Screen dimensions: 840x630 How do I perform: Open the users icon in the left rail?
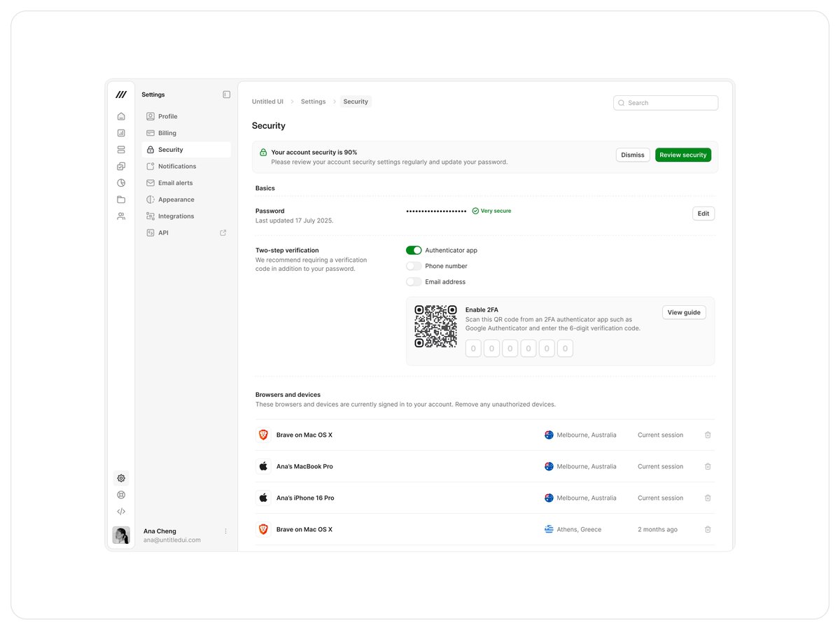[x=121, y=216]
